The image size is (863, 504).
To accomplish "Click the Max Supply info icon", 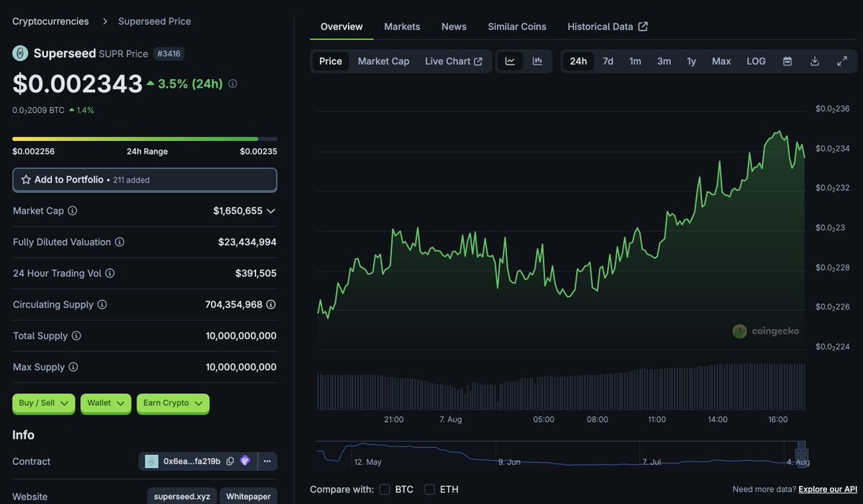I will [73, 367].
